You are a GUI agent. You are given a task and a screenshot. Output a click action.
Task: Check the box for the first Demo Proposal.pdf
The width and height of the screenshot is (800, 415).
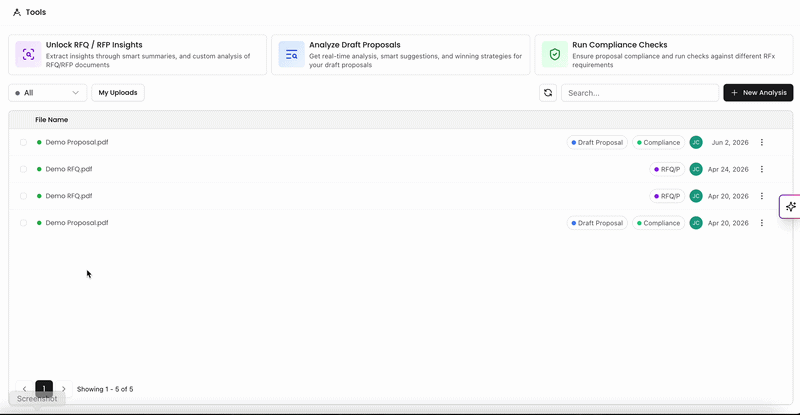point(23,142)
